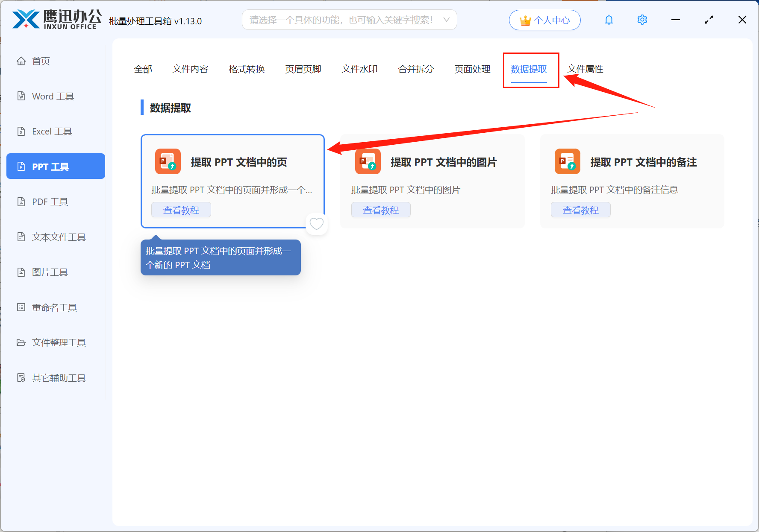Open 查看教程 for 提取 PPT 文档中的图片
The image size is (759, 532).
point(381,210)
